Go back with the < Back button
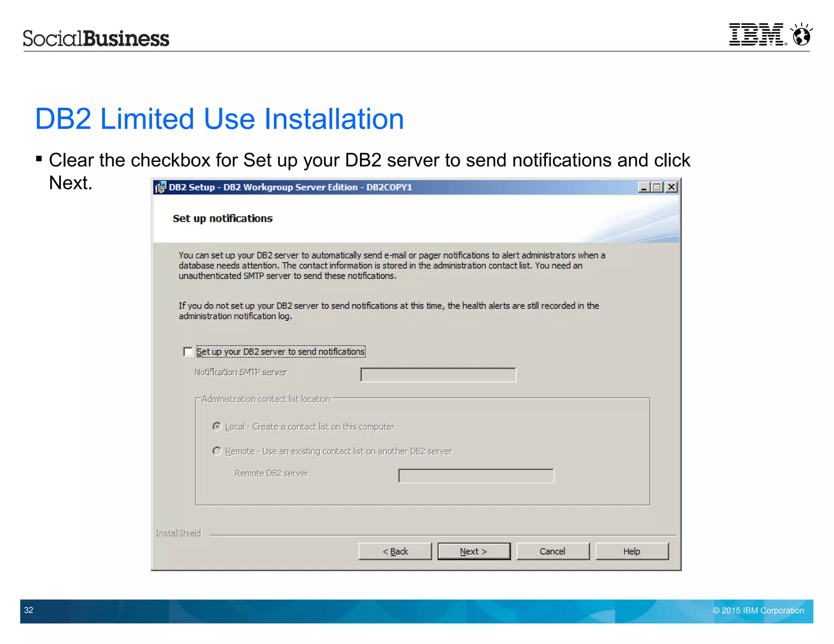The image size is (834, 644). coord(395,551)
